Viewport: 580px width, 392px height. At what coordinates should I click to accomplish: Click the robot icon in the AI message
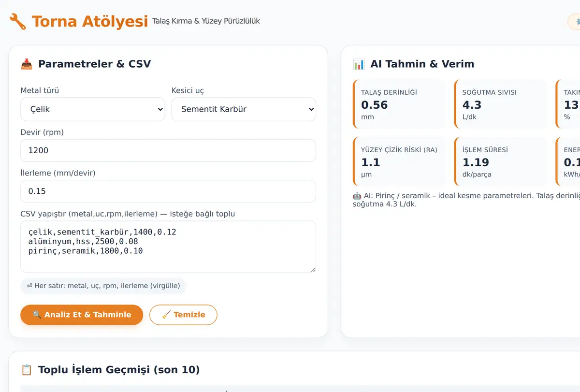pyautogui.click(x=357, y=195)
